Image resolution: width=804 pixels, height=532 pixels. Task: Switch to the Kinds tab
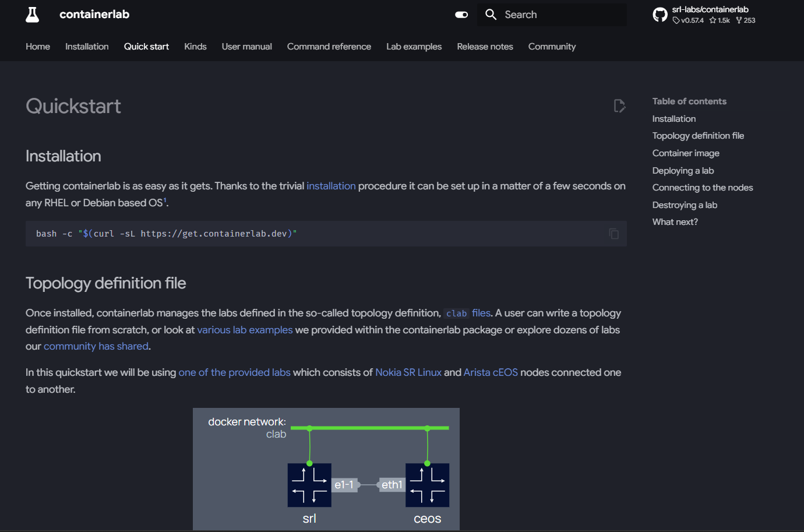click(x=195, y=47)
